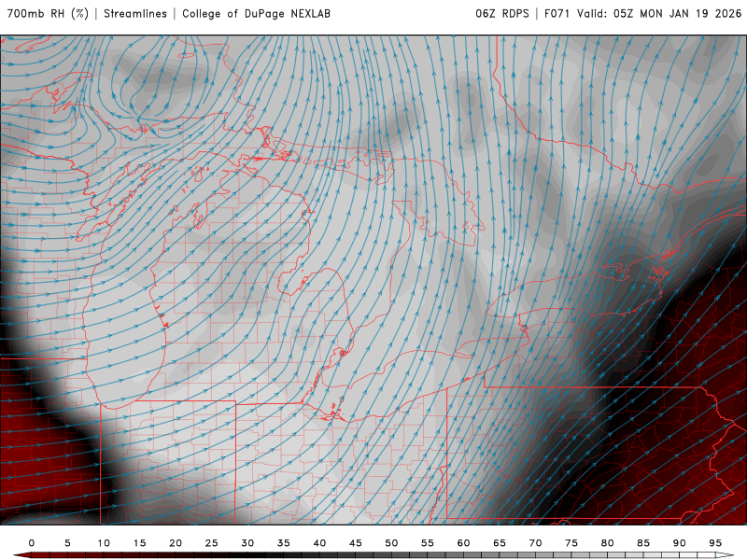Click the colorbar label '0'
The width and height of the screenshot is (747, 560).
pos(32,543)
